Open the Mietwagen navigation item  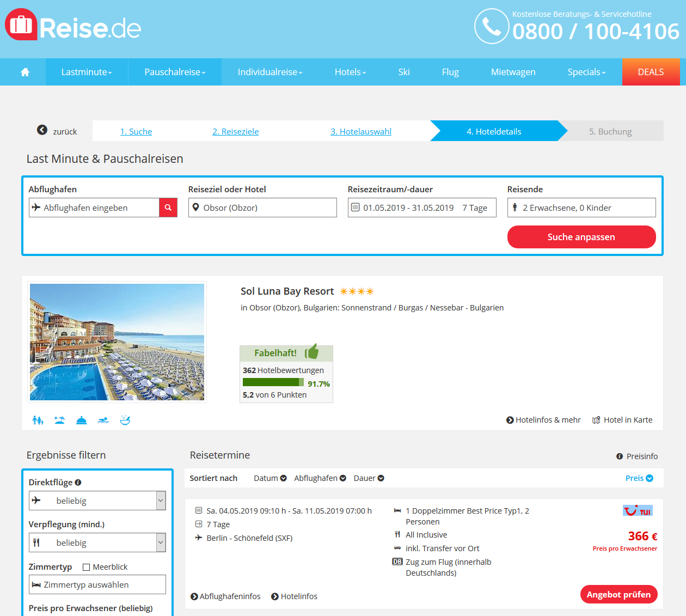point(513,72)
